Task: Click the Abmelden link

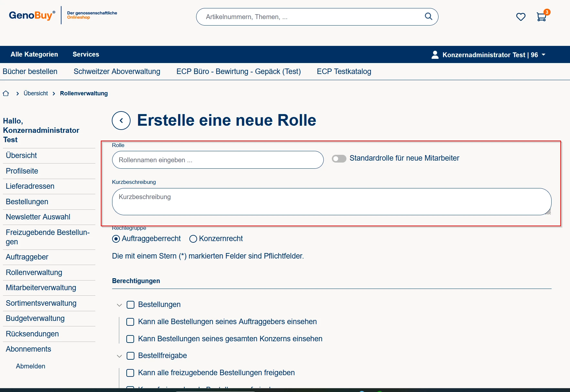Action: pos(31,366)
